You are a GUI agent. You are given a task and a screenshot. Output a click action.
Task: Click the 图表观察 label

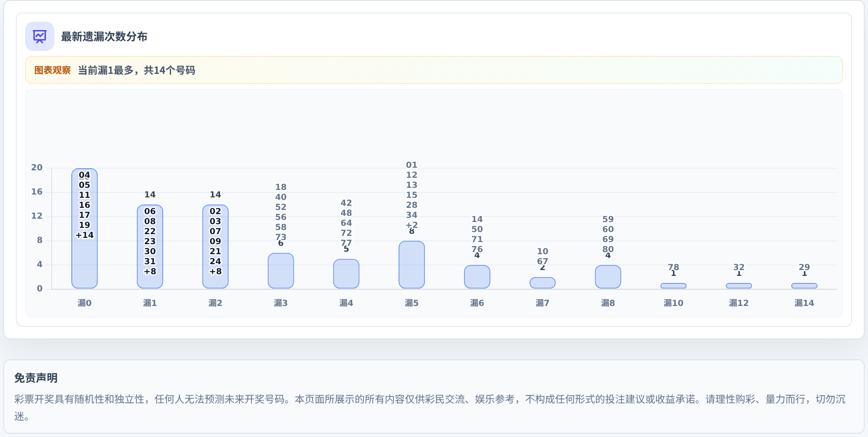52,70
